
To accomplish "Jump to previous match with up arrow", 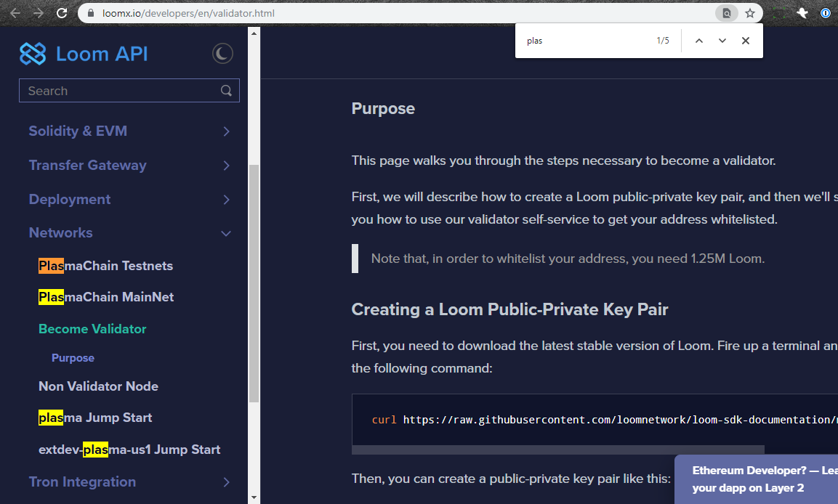I will pyautogui.click(x=698, y=40).
